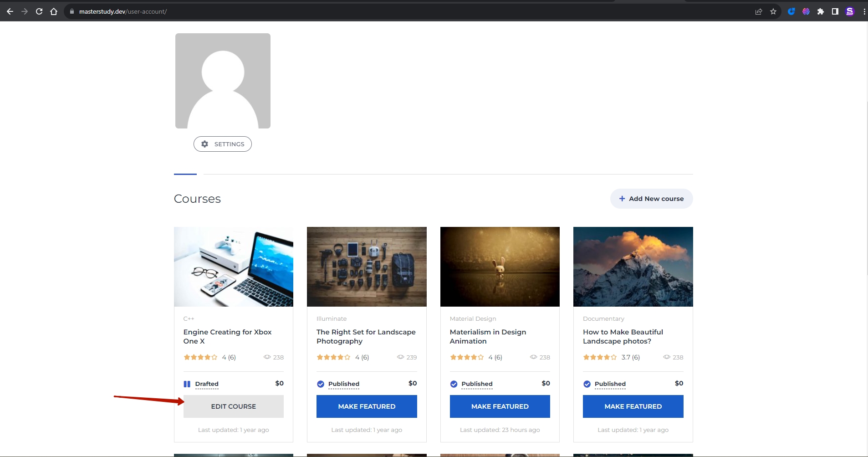Make How to Make Beautiful Landscape photos featured
This screenshot has height=457, width=868.
[x=633, y=406]
